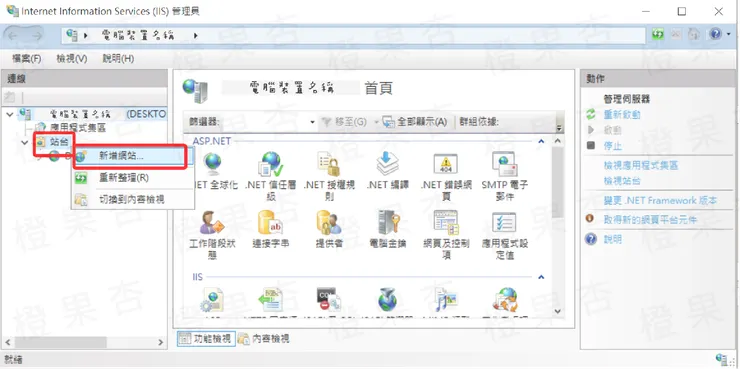Open the .NET 信任層級 feature icon
Image resolution: width=740 pixels, height=369 pixels.
coord(270,164)
